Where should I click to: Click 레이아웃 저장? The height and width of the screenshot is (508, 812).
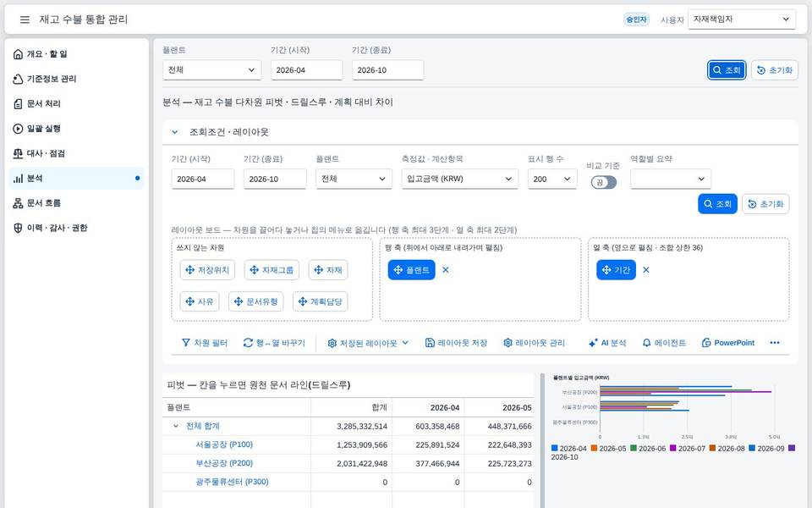[x=456, y=343]
